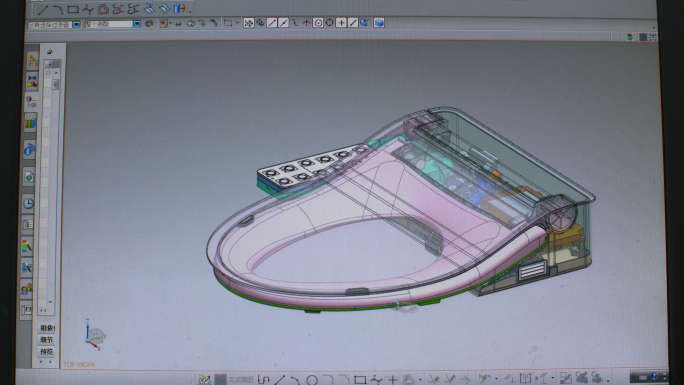Open the Internet Explorer tab in the resource bar
This screenshot has height=385, width=684.
pos(29,177)
